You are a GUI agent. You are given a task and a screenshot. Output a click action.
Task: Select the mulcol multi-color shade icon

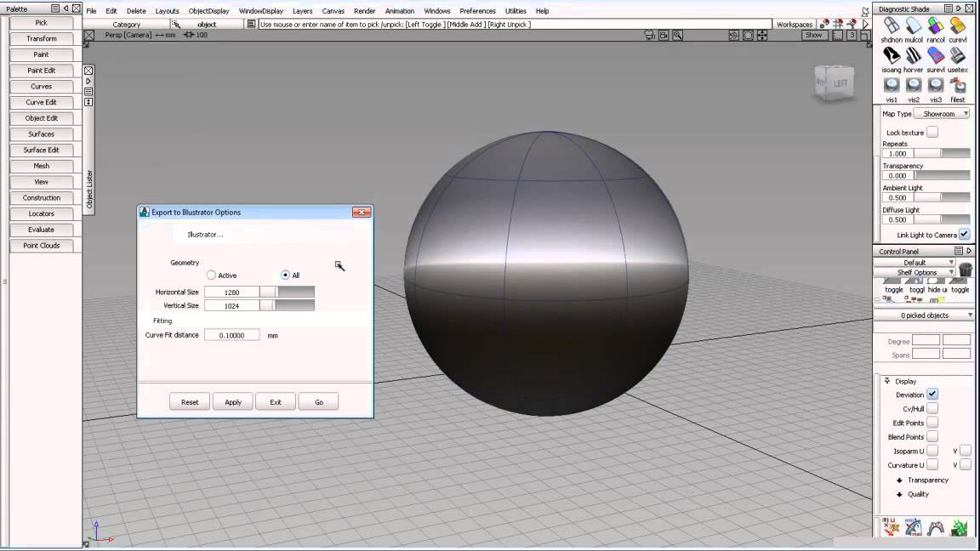point(913,26)
